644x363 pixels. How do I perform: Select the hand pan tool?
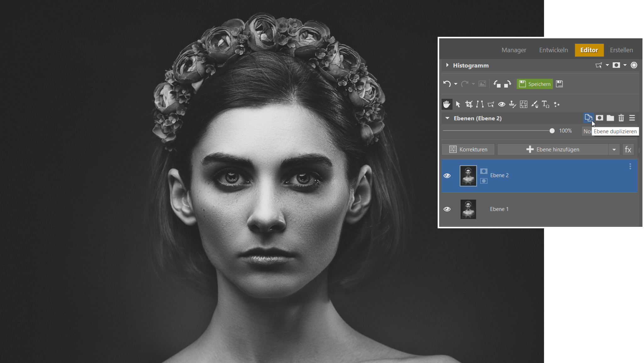pos(447,104)
